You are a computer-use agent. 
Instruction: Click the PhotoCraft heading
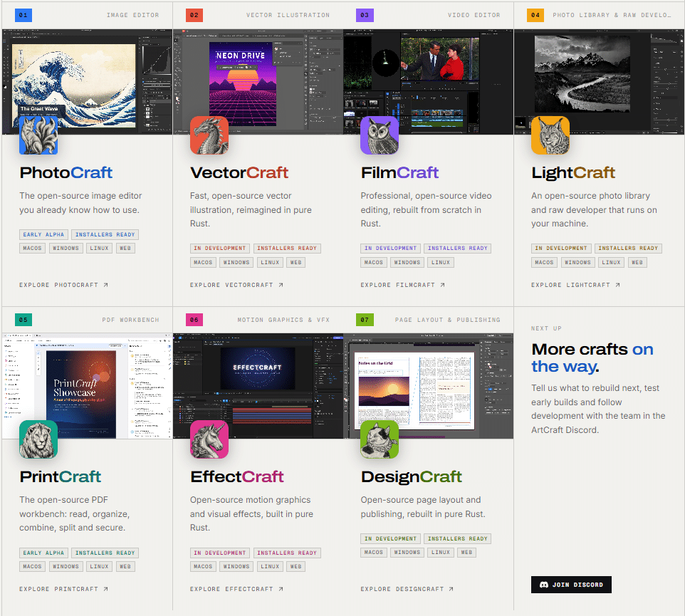[x=66, y=172]
